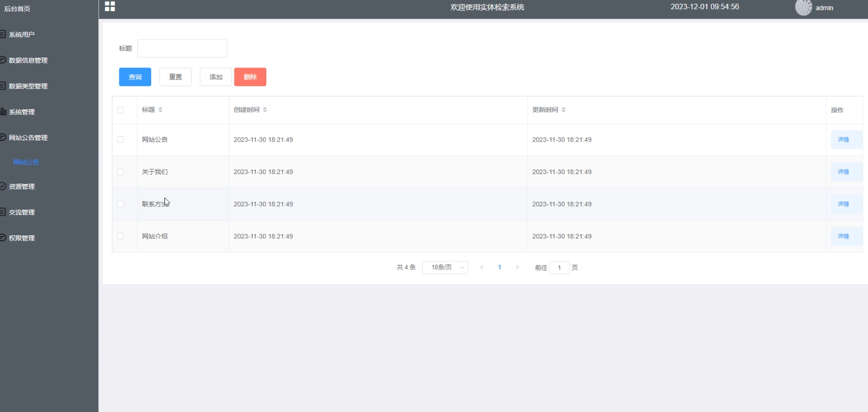Viewport: 868px width, 412px height.
Task: Click the header datetime 2023-12-01 09:54:56
Action: [705, 7]
